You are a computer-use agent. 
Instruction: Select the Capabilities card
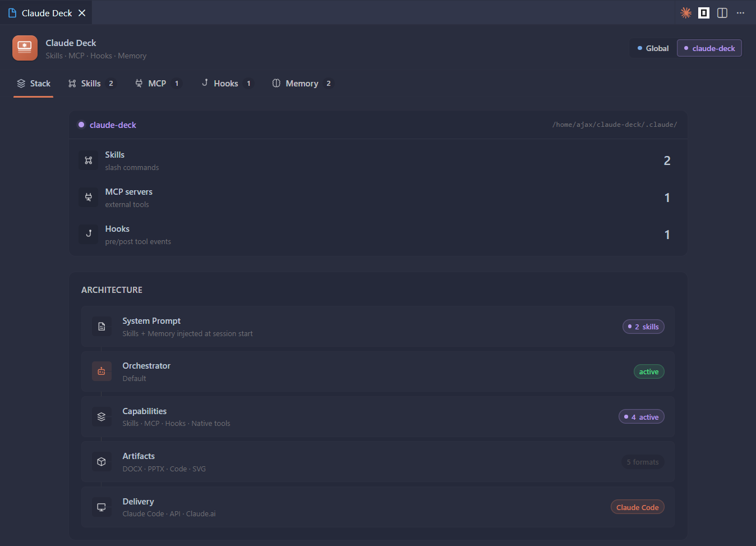tap(378, 417)
